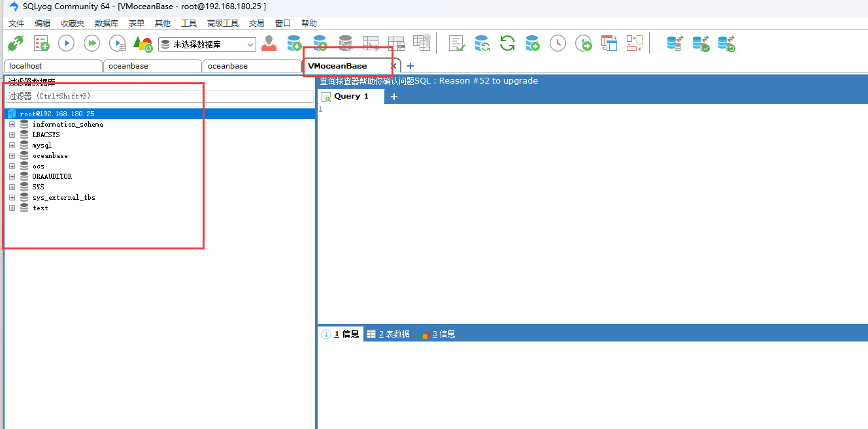Open a new query editor via list-plus icon

(x=41, y=44)
